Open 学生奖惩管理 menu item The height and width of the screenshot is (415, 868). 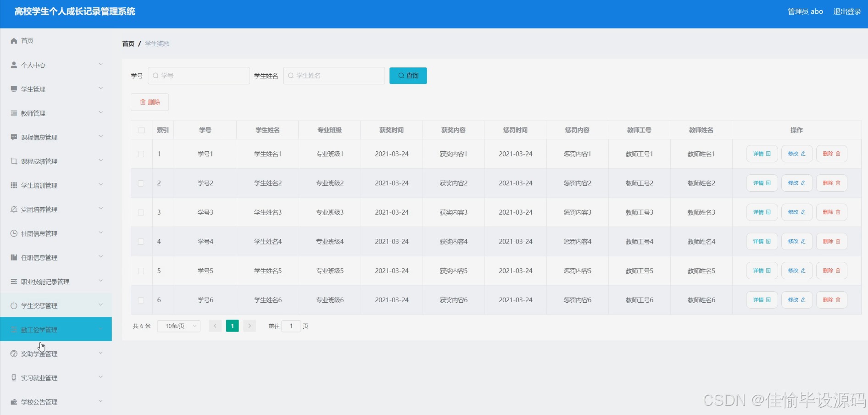pyautogui.click(x=56, y=305)
